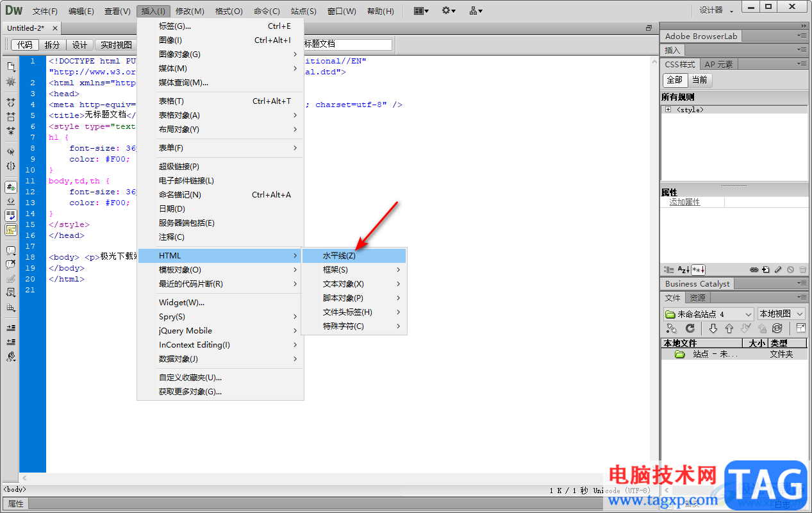Switch to 拆分 view button
The height and width of the screenshot is (513, 812).
(x=52, y=45)
